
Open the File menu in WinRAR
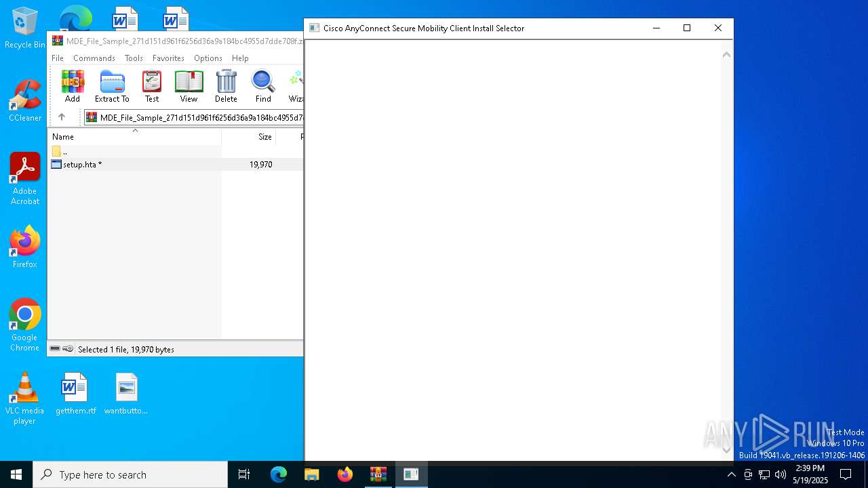click(x=58, y=58)
